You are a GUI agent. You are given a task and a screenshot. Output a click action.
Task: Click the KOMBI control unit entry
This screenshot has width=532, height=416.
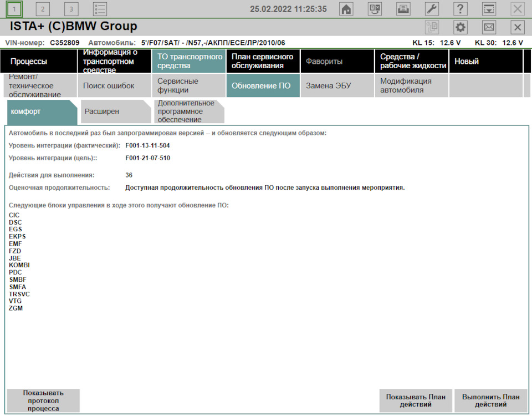19,265
